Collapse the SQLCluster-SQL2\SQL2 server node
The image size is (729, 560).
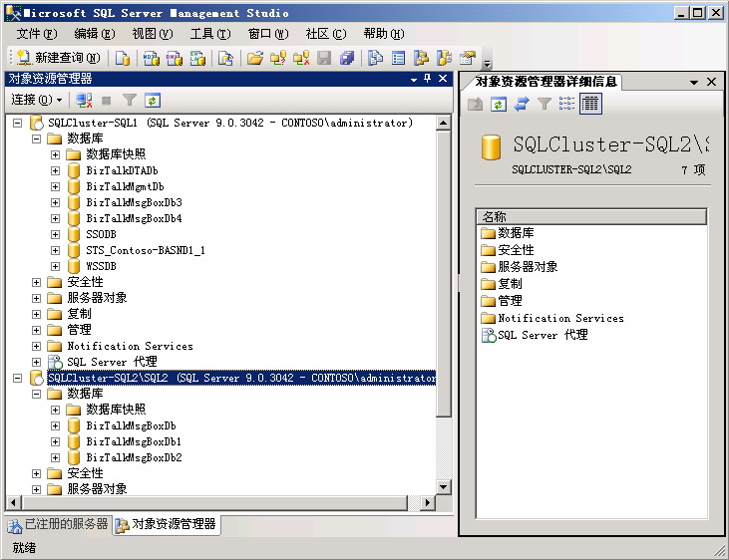pyautogui.click(x=17, y=378)
